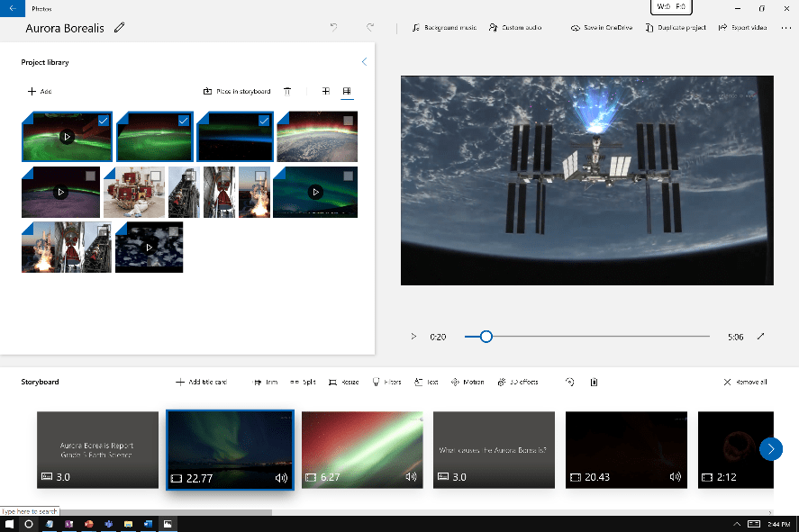Add text using the Text tool
799x532 pixels.
pos(425,382)
